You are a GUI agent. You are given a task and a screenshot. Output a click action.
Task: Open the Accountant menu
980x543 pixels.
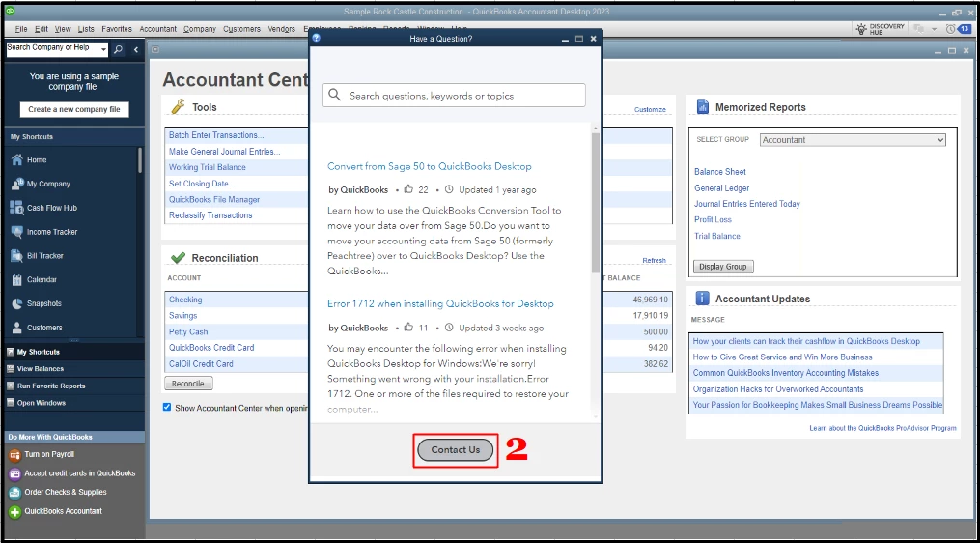158,29
